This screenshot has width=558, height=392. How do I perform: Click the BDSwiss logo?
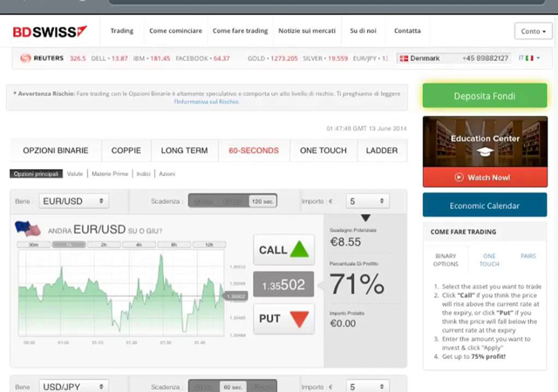[x=50, y=31]
